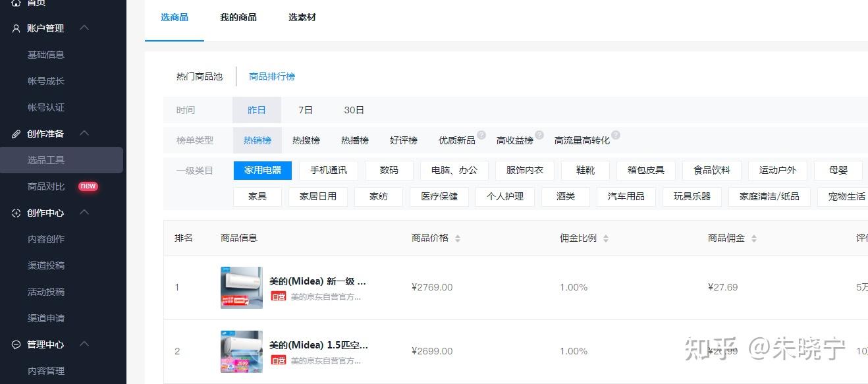Open the 美的(Midea) 新一级 product title
Image resolution: width=868 pixels, height=384 pixels.
(317, 281)
